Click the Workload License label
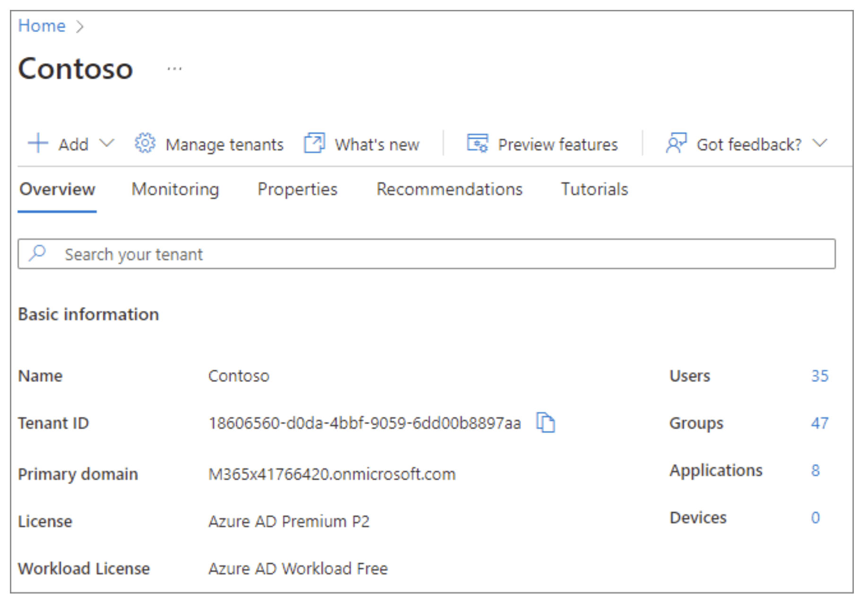The image size is (868, 611). [x=84, y=569]
